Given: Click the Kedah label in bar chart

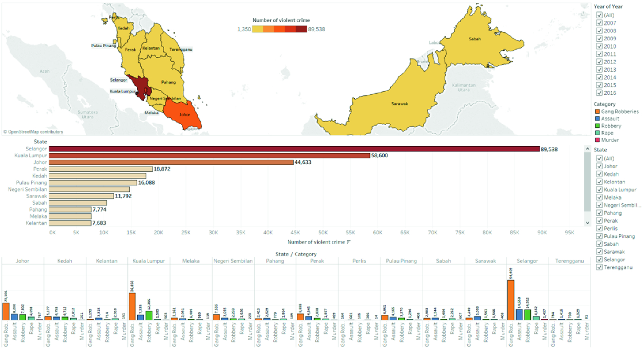Looking at the screenshot, I should point(39,176).
